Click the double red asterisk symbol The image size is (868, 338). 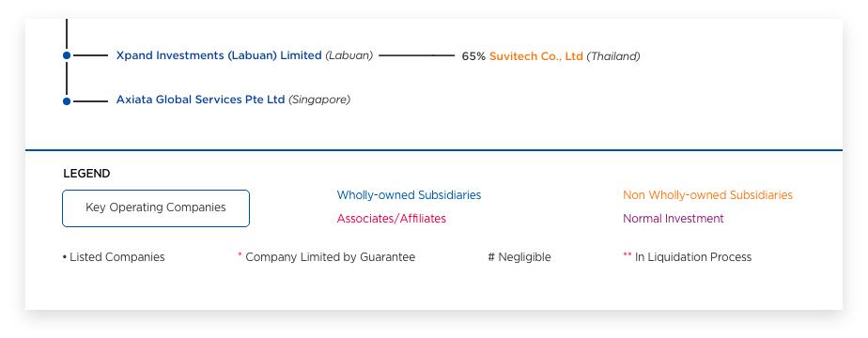coord(628,255)
